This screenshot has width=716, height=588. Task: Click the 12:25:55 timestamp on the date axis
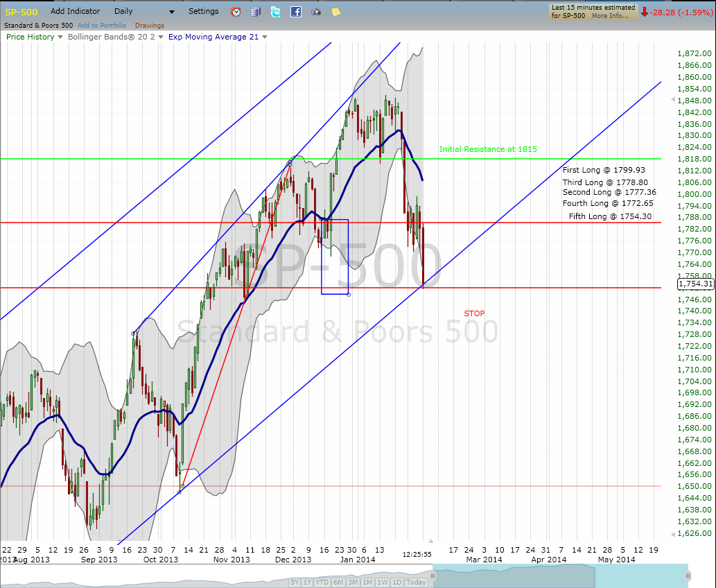(x=417, y=554)
